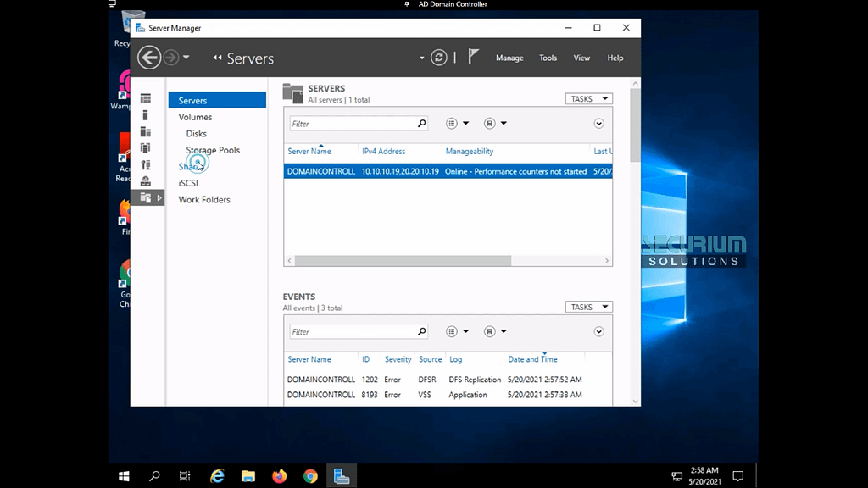The width and height of the screenshot is (868, 488).
Task: Select the event 8193 VSS row
Action: pyautogui.click(x=448, y=395)
